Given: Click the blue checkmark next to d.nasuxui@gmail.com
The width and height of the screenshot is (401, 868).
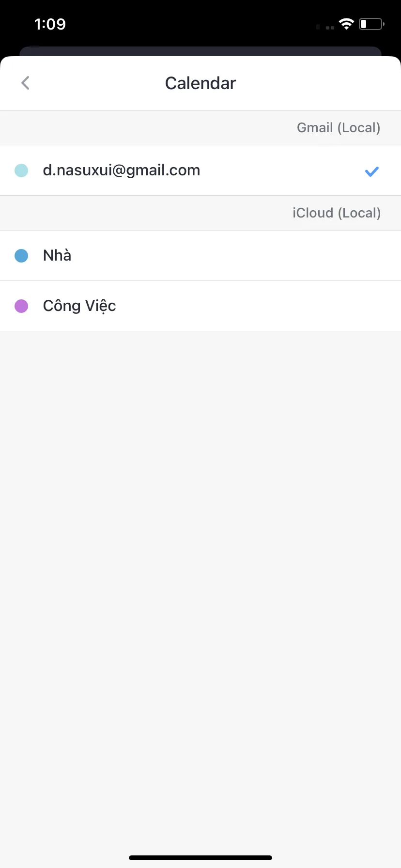Looking at the screenshot, I should [x=372, y=171].
